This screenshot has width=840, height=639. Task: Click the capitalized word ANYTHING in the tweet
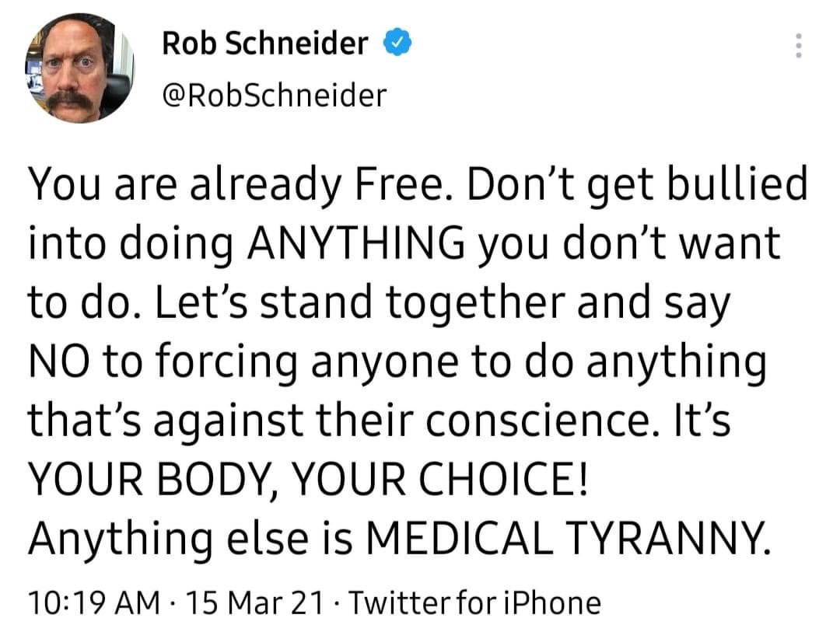coord(356,242)
